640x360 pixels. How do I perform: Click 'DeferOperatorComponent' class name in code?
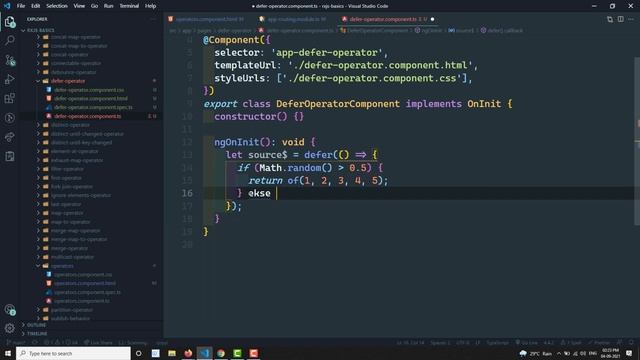click(338, 104)
